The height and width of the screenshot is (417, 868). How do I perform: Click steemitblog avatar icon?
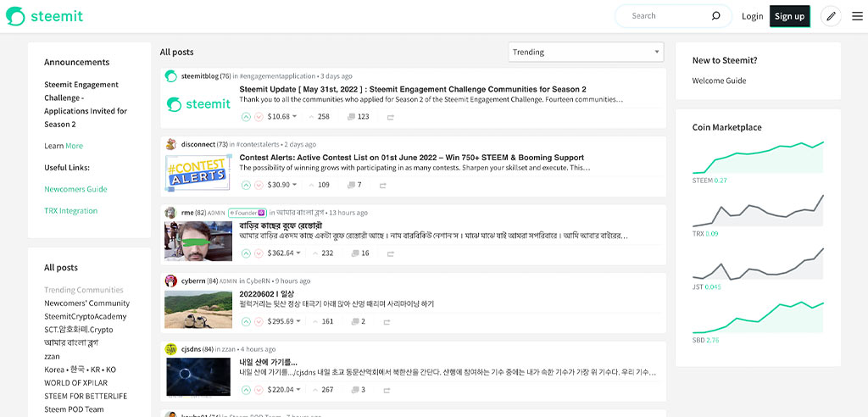pyautogui.click(x=171, y=76)
